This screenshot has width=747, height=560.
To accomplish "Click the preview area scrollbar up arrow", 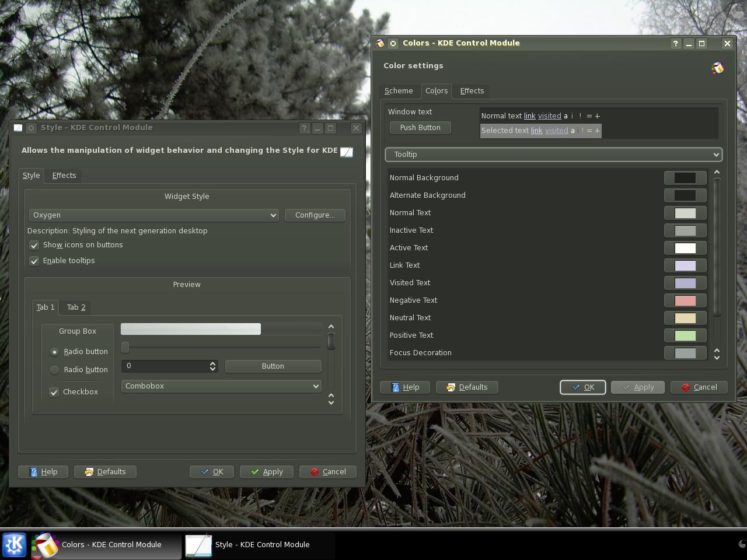I will 331,327.
